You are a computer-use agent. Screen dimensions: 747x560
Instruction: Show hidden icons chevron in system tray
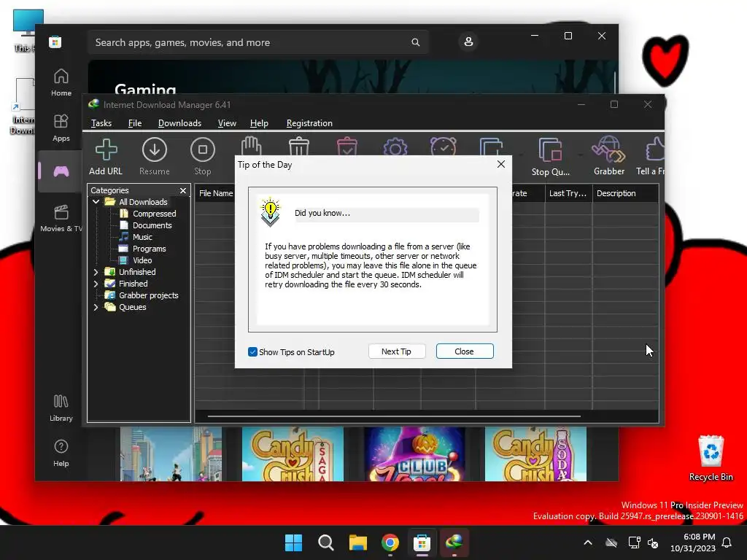tap(588, 542)
